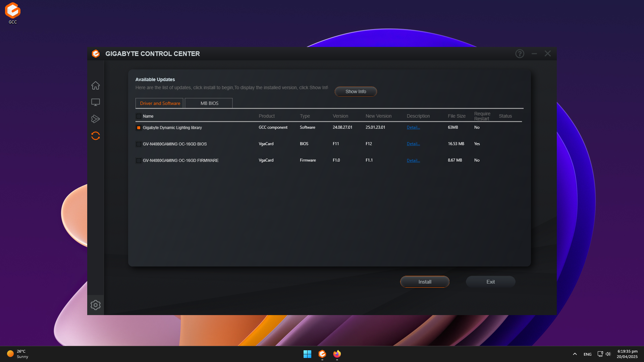The height and width of the screenshot is (362, 644).
Task: Click the Description column header
Action: tap(418, 116)
